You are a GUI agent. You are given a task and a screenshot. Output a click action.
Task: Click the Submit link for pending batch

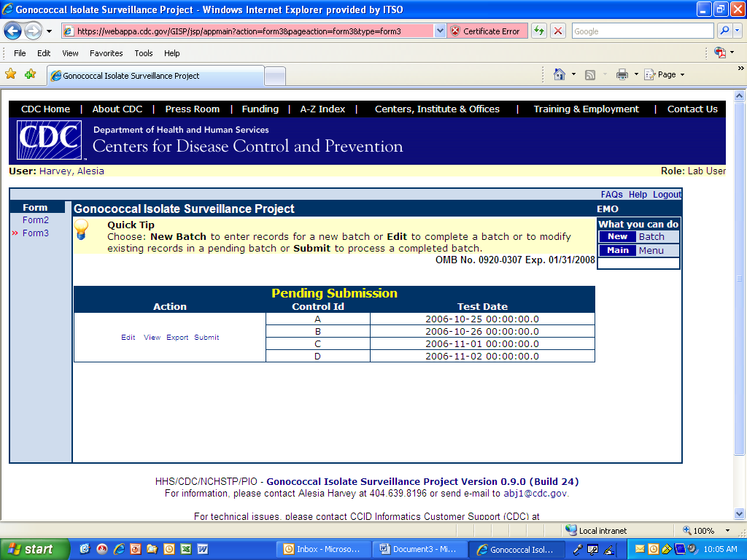[x=206, y=338]
